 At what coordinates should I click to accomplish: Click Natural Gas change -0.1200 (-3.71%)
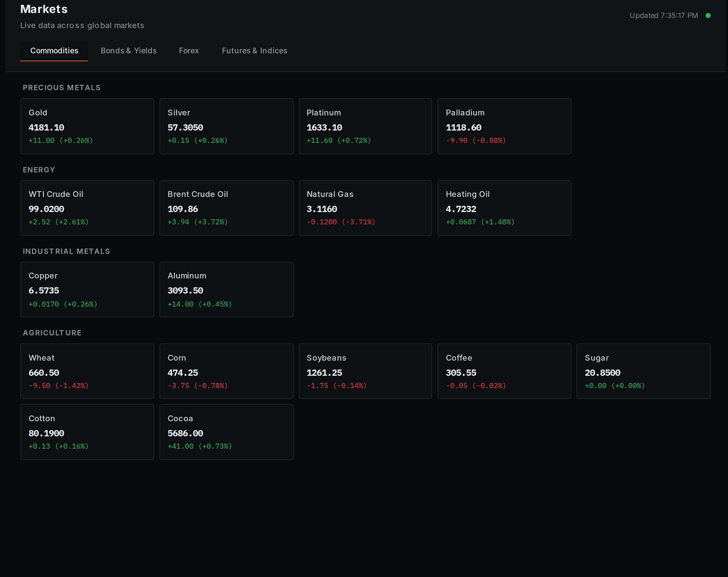(341, 222)
